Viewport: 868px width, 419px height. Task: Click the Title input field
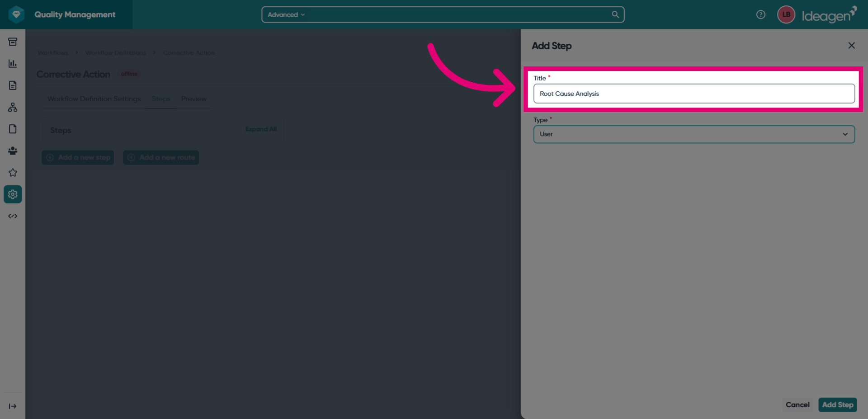point(694,94)
